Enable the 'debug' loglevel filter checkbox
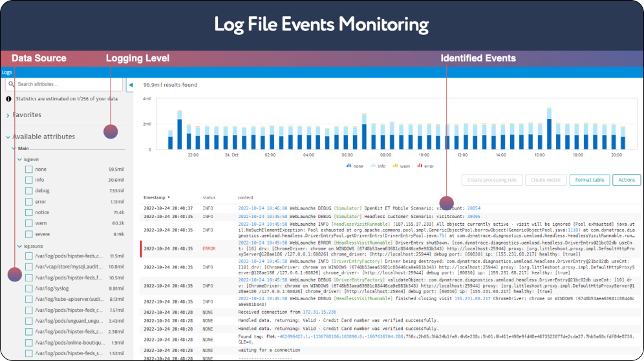The width and height of the screenshot is (644, 361). [x=28, y=191]
